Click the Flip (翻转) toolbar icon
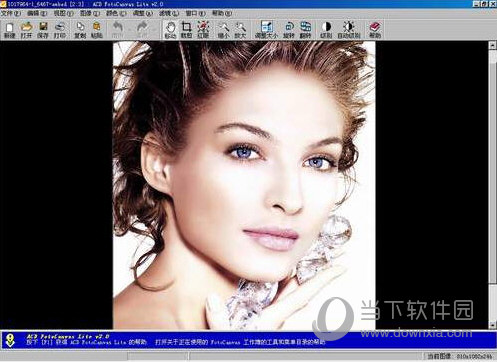Image resolution: width=497 pixels, height=362 pixels. pos(305,30)
